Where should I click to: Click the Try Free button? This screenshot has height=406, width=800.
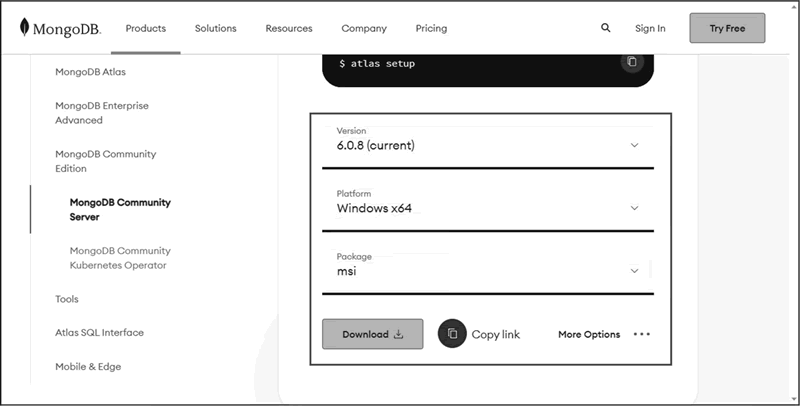point(727,28)
